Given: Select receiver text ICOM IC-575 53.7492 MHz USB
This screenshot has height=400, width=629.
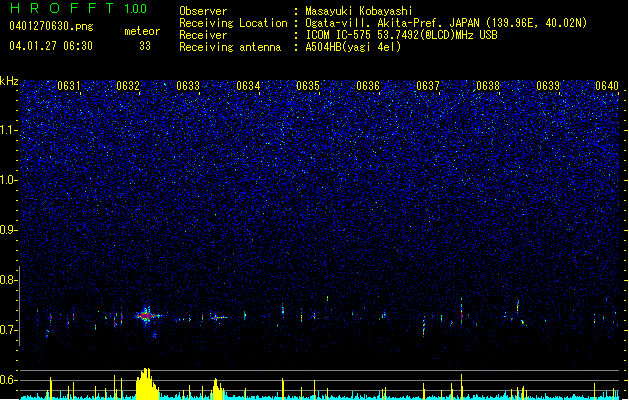Looking at the screenshot, I should click(402, 35).
